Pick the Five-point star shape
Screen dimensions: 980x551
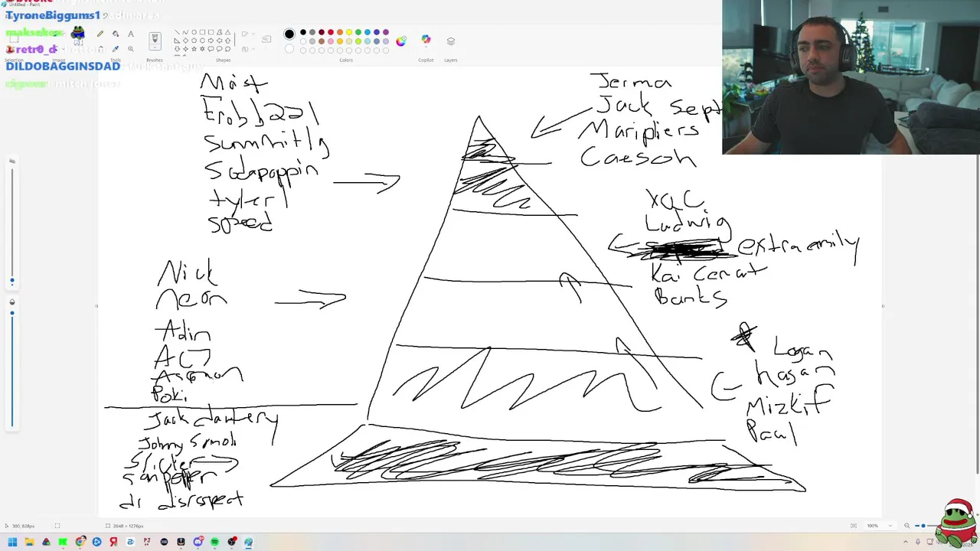194,49
